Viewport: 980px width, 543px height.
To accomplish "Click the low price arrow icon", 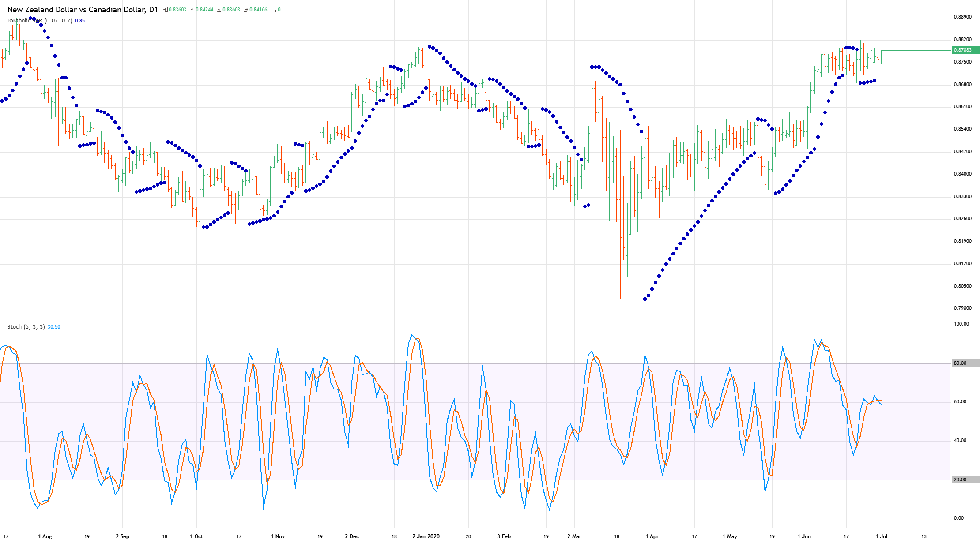I will [x=219, y=9].
